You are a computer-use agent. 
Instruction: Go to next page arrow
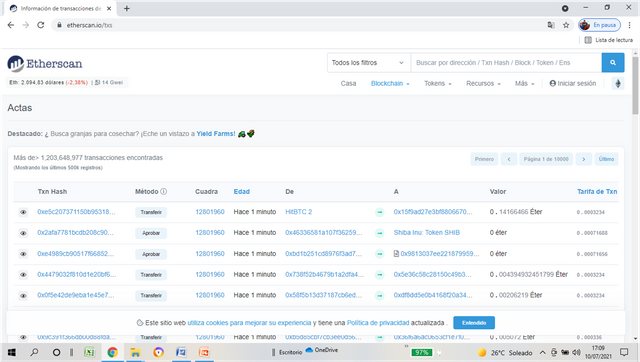tap(584, 159)
